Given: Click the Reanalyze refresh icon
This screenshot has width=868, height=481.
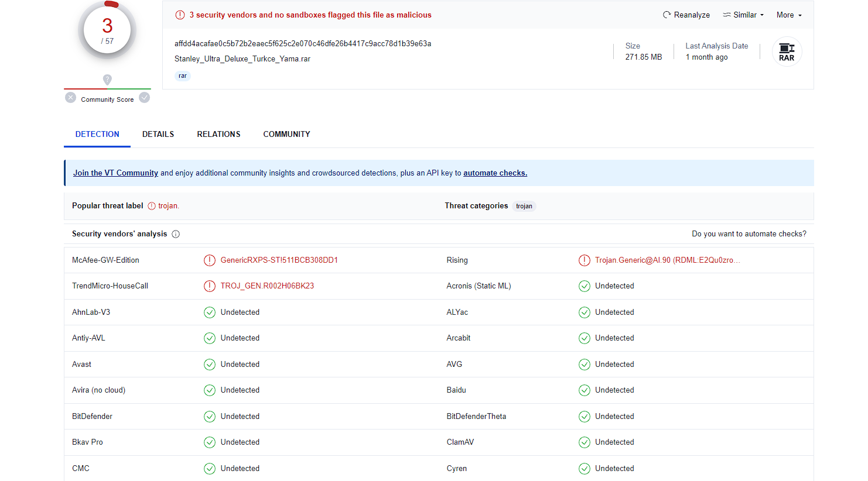Looking at the screenshot, I should tap(667, 15).
